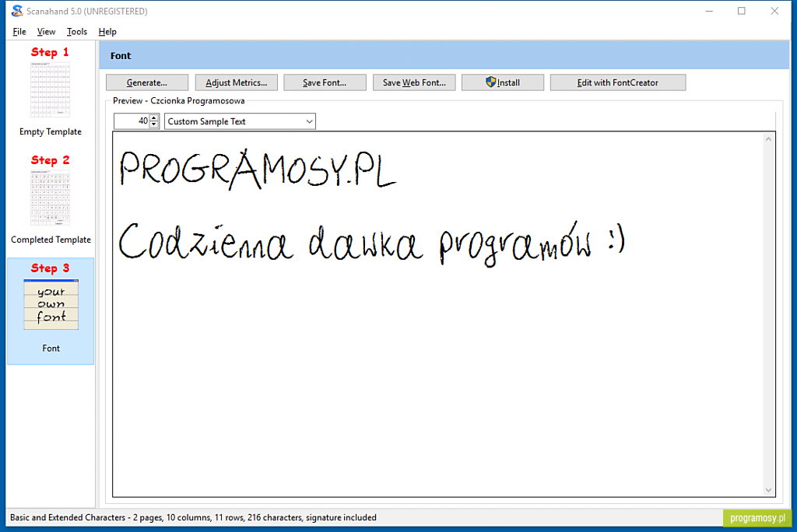Open the File menu
797x532 pixels.
point(19,32)
